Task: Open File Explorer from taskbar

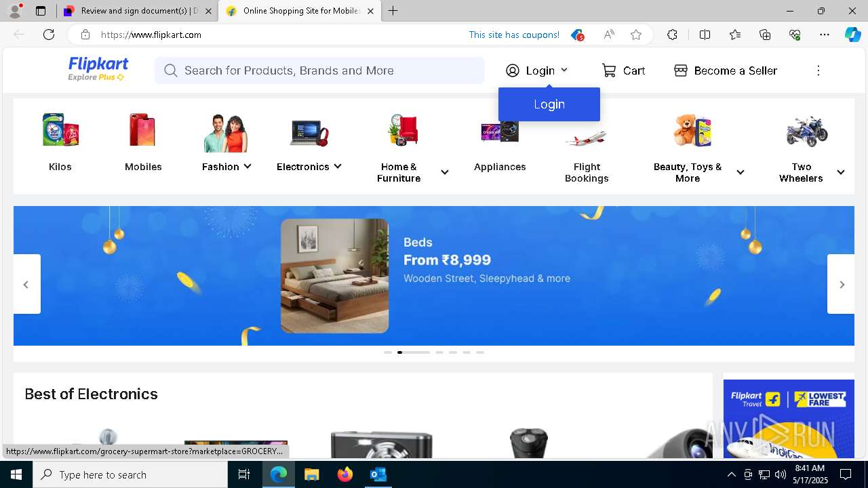Action: [x=311, y=474]
